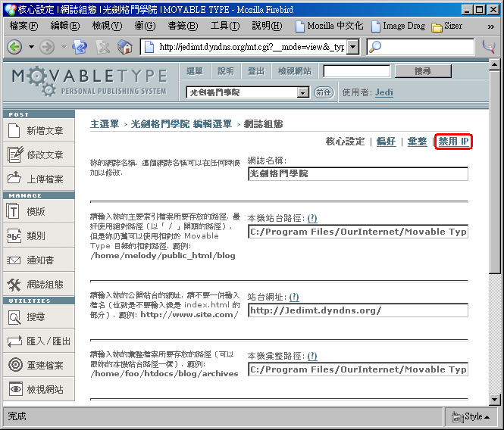Click 模版 templates icon
The image size is (504, 430).
[x=13, y=211]
